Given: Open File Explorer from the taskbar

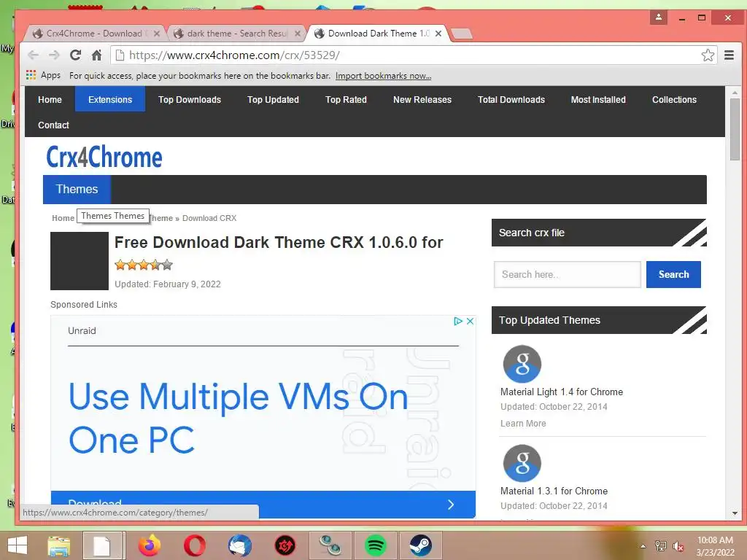Looking at the screenshot, I should [x=58, y=545].
